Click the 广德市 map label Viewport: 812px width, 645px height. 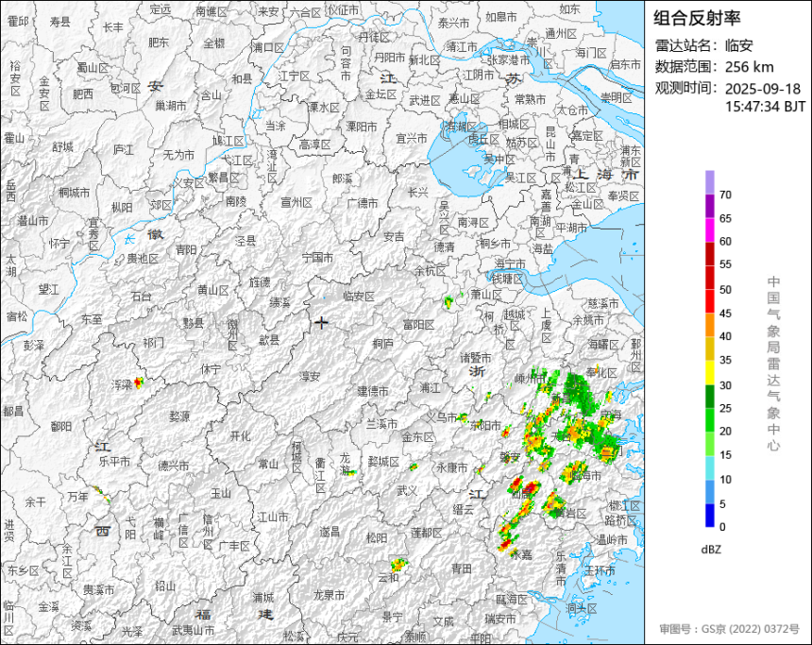(x=363, y=203)
